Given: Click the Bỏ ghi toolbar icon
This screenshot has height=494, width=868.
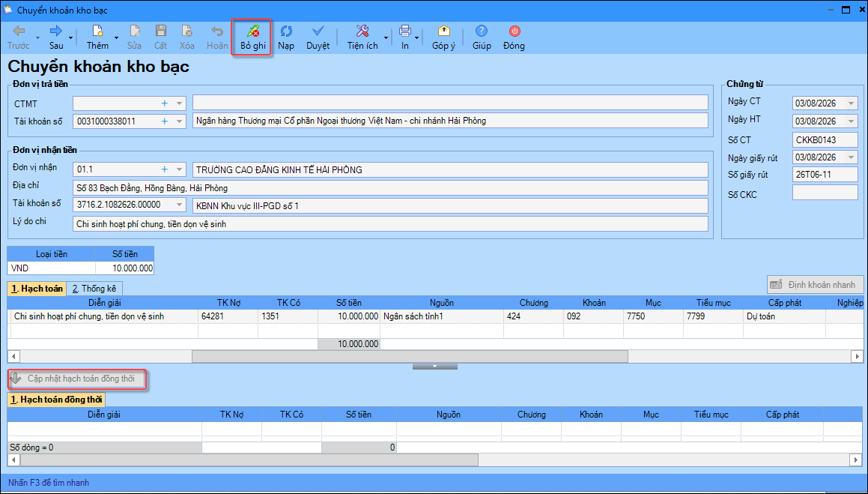Looking at the screenshot, I should pos(253,31).
